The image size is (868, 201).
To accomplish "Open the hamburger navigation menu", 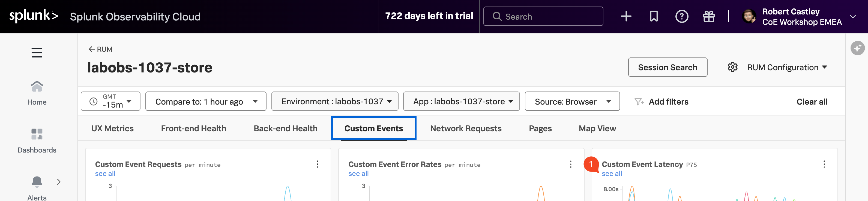I will pyautogui.click(x=37, y=53).
